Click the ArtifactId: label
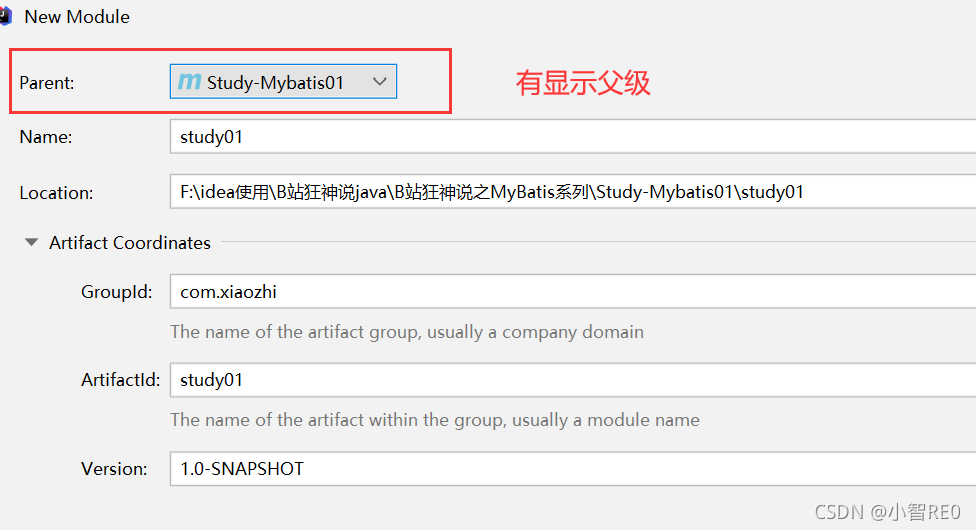 [120, 380]
